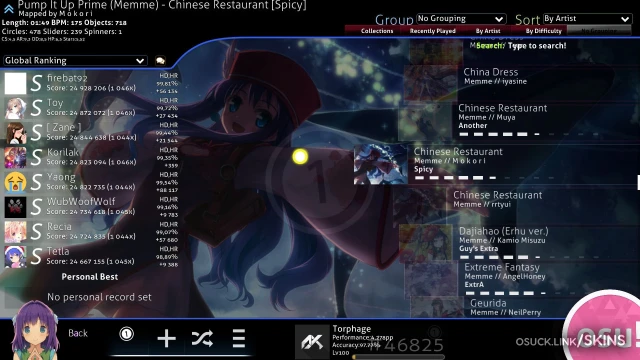This screenshot has height=360, width=640.
Task: Switch to the By Artist tab
Action: click(x=488, y=31)
